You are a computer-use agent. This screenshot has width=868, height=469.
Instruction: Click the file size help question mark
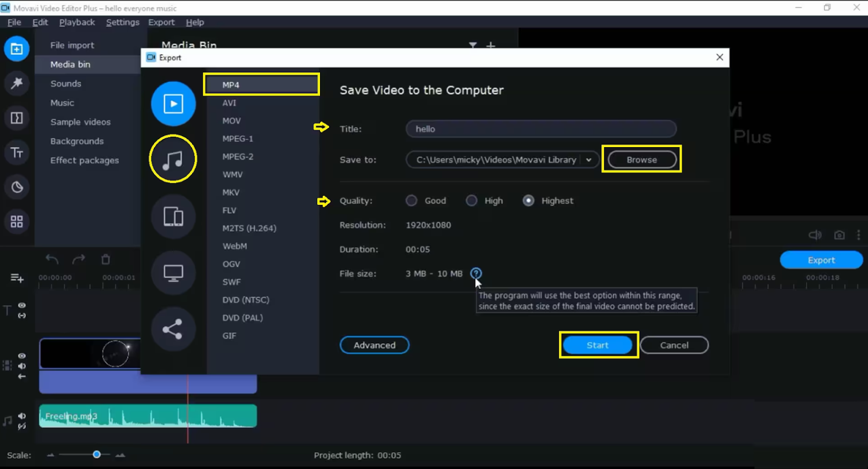[476, 273]
